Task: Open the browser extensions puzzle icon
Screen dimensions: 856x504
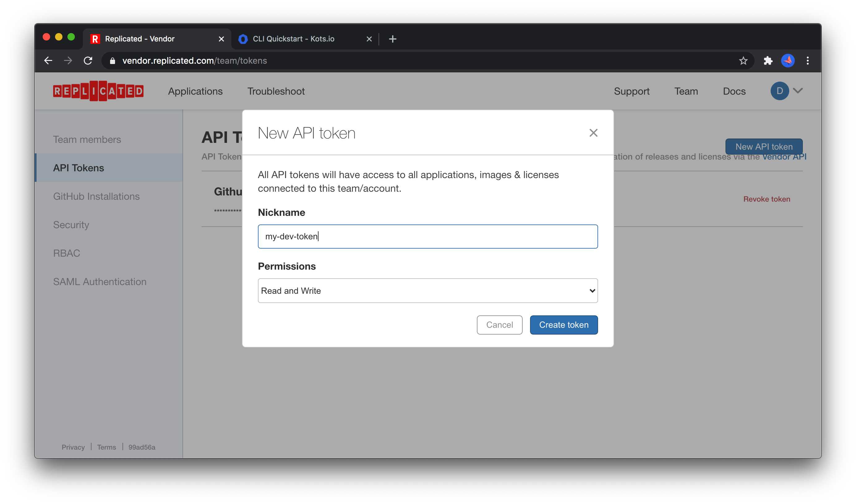Action: coord(768,61)
